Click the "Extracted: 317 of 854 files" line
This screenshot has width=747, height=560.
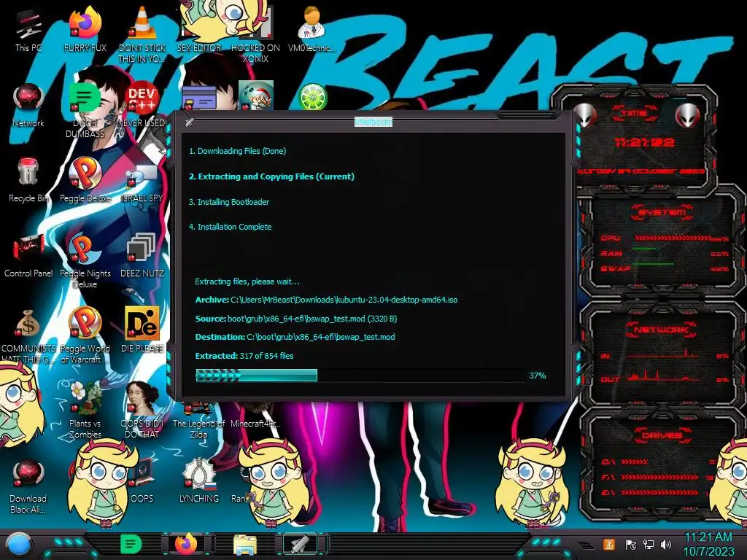(x=244, y=356)
